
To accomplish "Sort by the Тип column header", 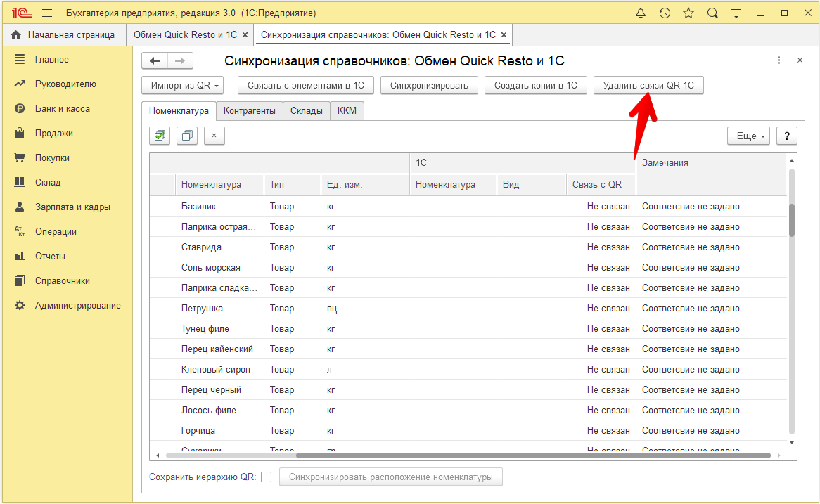I will point(293,185).
